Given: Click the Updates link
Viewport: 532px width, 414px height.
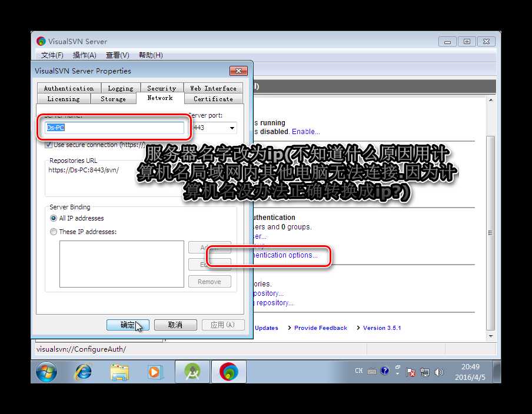Looking at the screenshot, I should (x=267, y=328).
